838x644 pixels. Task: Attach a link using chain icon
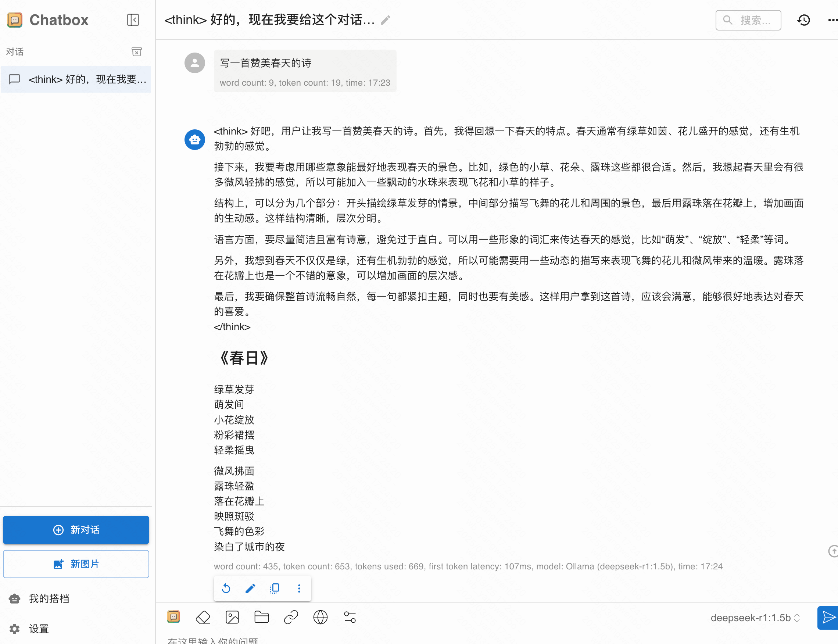point(291,617)
